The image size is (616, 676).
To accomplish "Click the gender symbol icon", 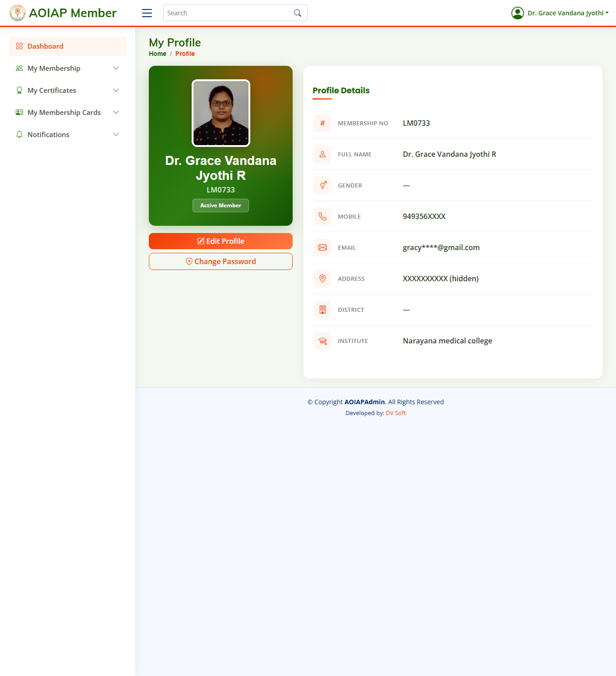I will click(322, 185).
